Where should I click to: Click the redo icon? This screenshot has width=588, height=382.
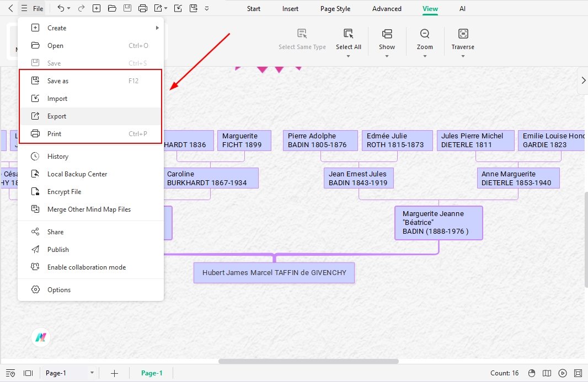click(81, 8)
